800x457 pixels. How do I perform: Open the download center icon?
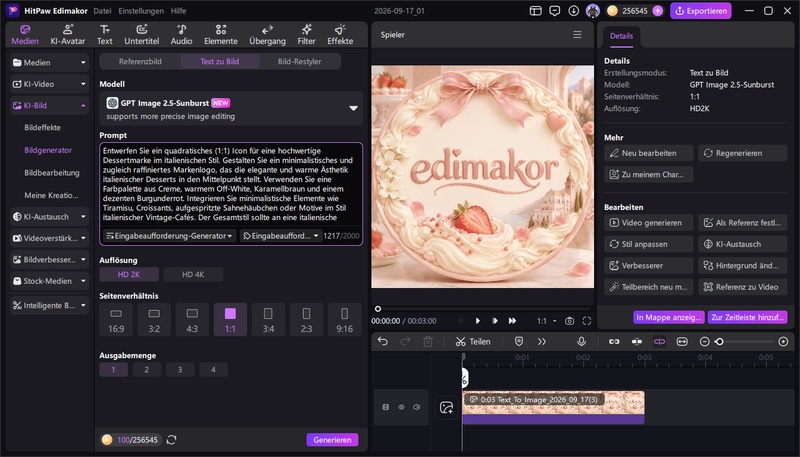point(573,11)
